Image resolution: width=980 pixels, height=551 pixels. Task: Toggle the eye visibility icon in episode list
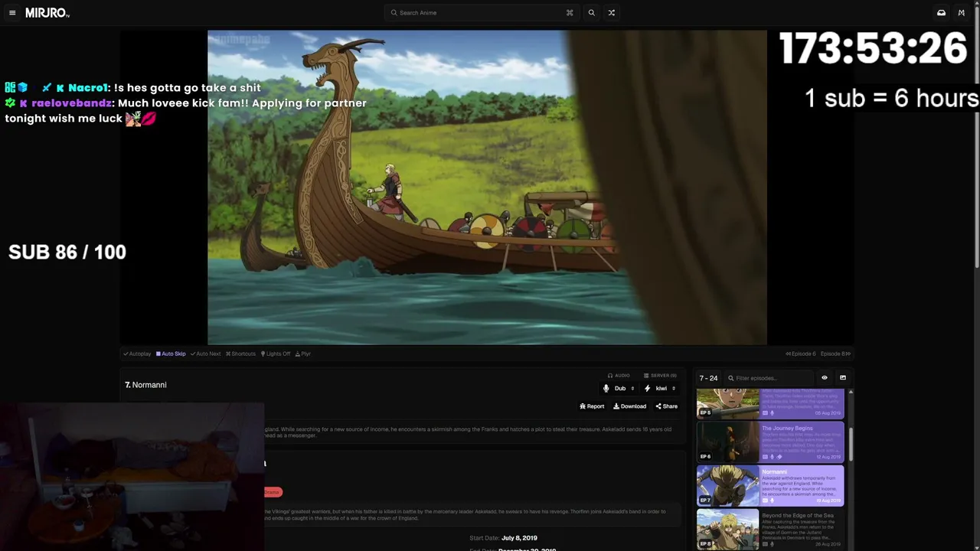825,378
